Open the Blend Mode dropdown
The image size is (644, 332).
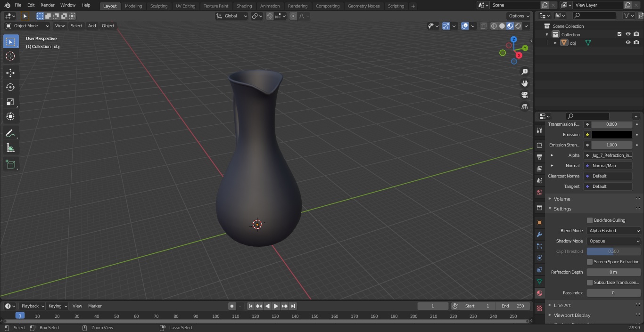(614, 231)
